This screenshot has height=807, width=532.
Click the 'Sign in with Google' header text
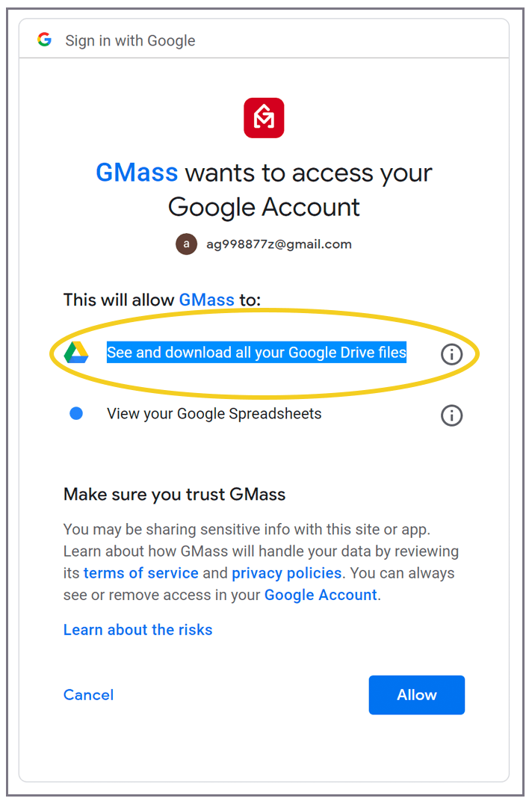tap(130, 40)
